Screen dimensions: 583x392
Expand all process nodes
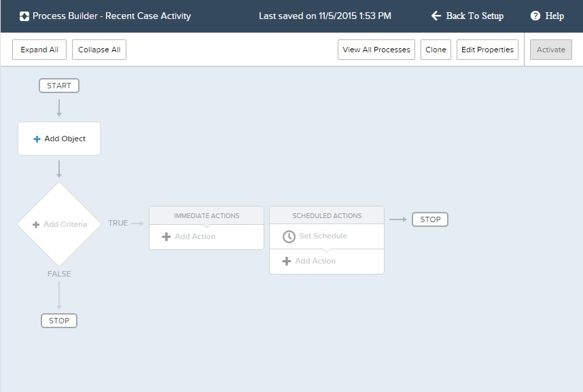tap(39, 50)
